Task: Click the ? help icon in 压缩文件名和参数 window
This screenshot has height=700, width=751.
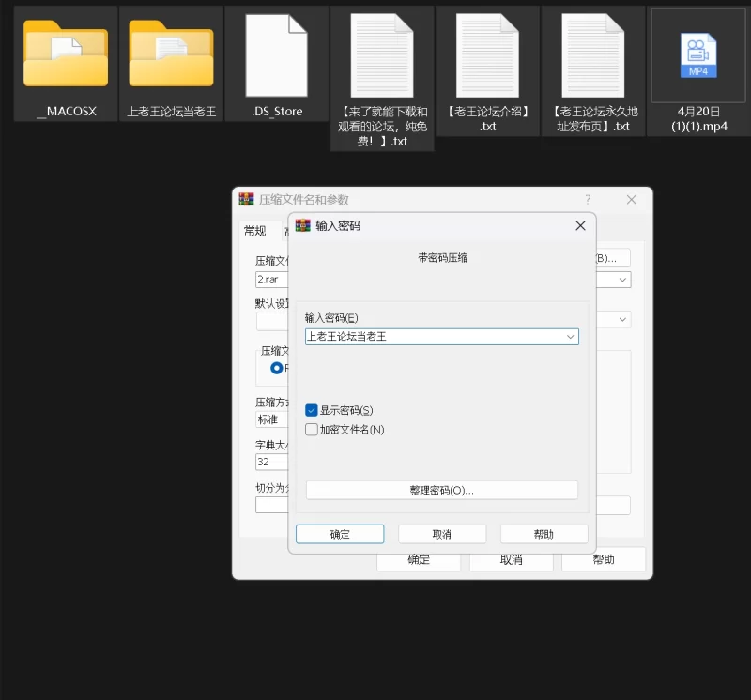Action: 588,199
